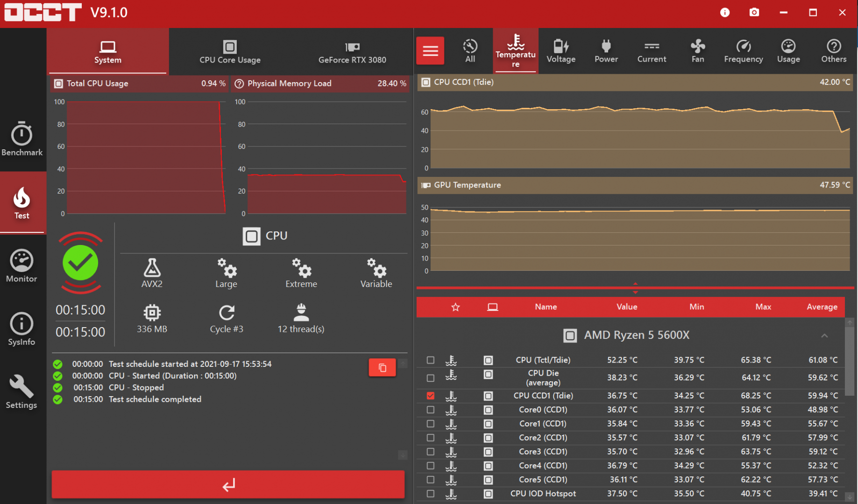This screenshot has width=858, height=504.
Task: Click the 12 thread(s) icon
Action: [x=301, y=312]
